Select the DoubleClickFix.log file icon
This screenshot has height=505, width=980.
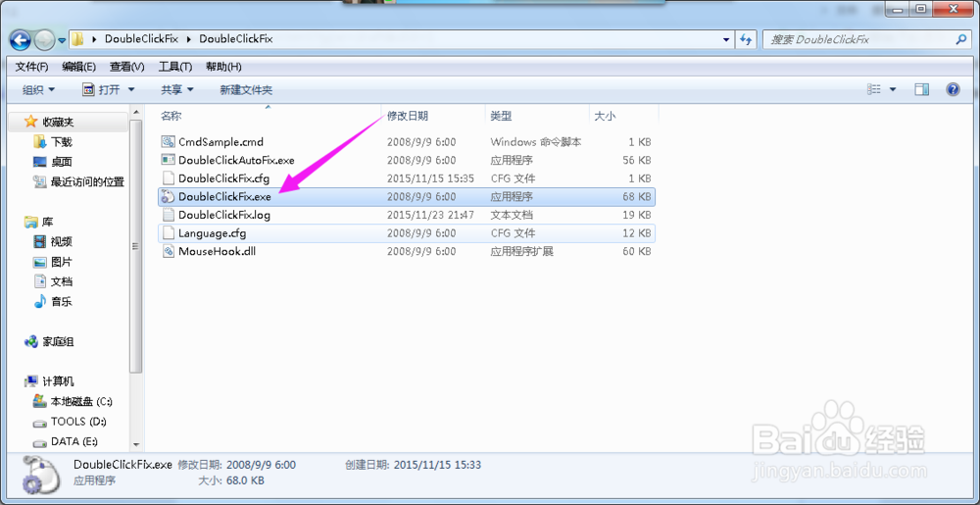(169, 215)
